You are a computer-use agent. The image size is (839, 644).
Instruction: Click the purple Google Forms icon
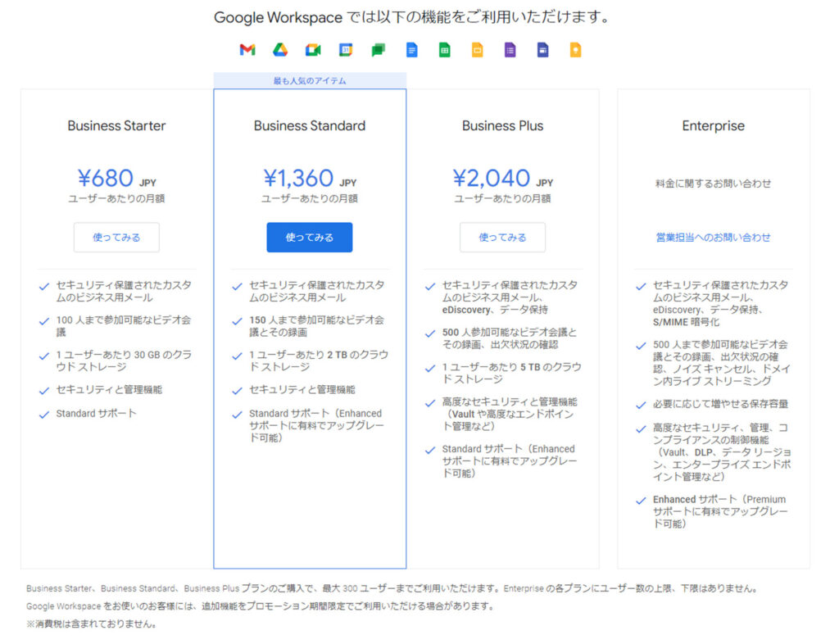point(510,50)
